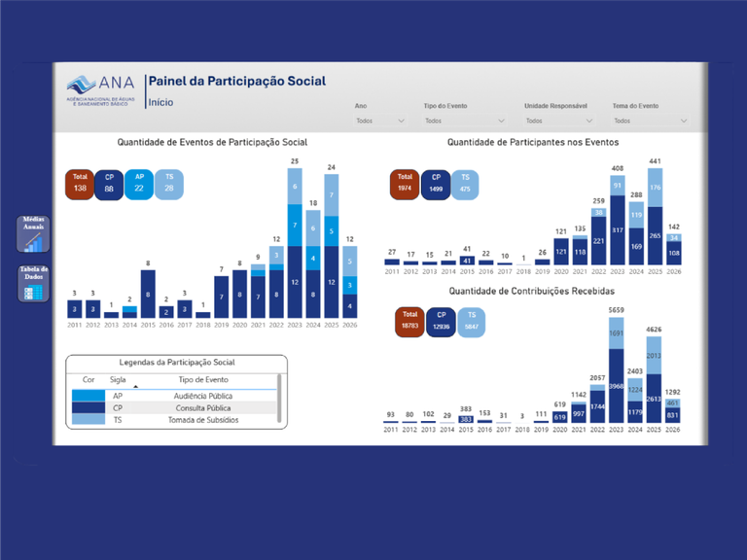Click the 2024 events bar AP segment 4
Viewport: 747px width, 560px height.
coord(313,259)
